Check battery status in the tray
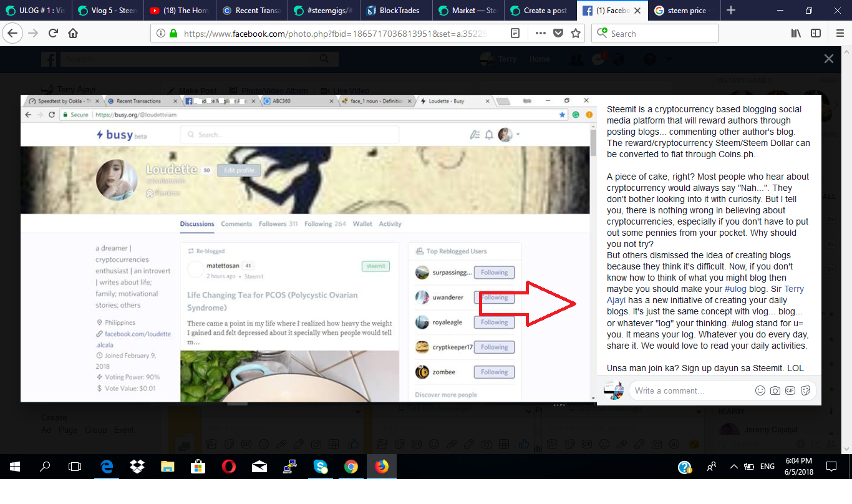Image resolution: width=852 pixels, height=504 pixels. tap(748, 467)
